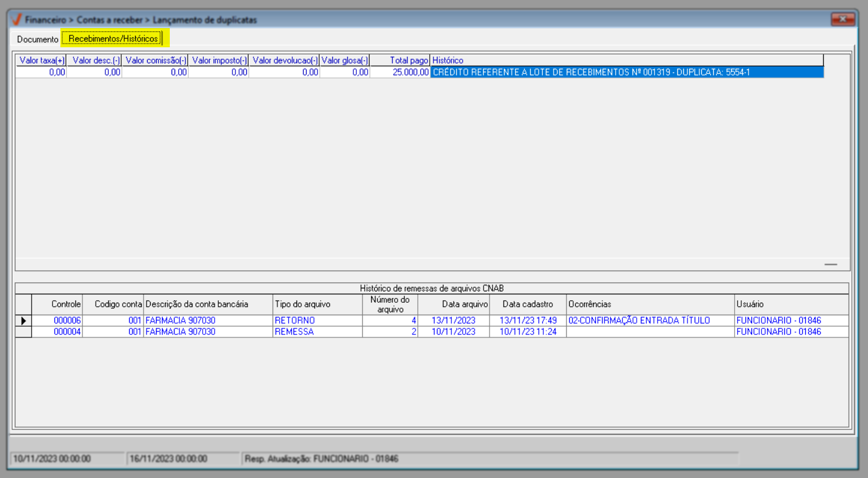868x478 pixels.
Task: Select the RETORNO file type cell
Action: coord(317,321)
